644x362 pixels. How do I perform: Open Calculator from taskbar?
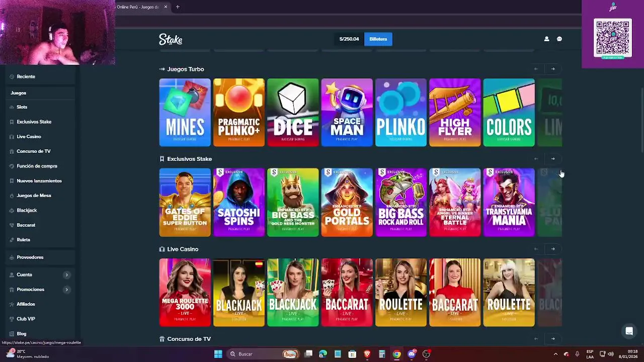pos(382,354)
